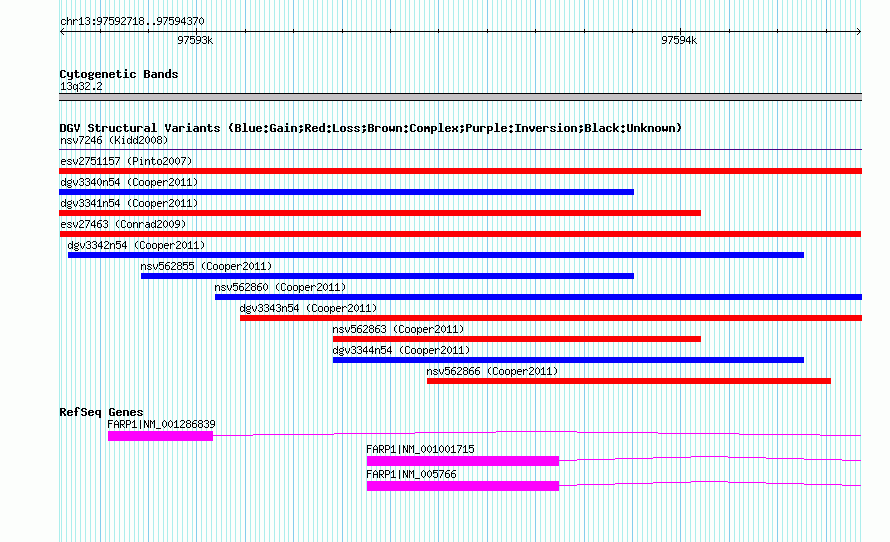Viewport: 890px width, 542px height.
Task: Select the red esv2751157 loss bar
Action: [x=460, y=171]
